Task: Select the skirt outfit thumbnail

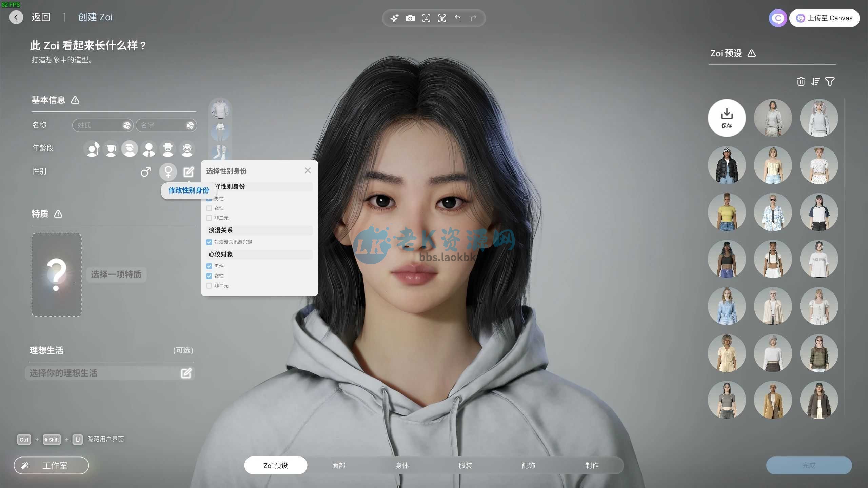Action: tap(220, 132)
